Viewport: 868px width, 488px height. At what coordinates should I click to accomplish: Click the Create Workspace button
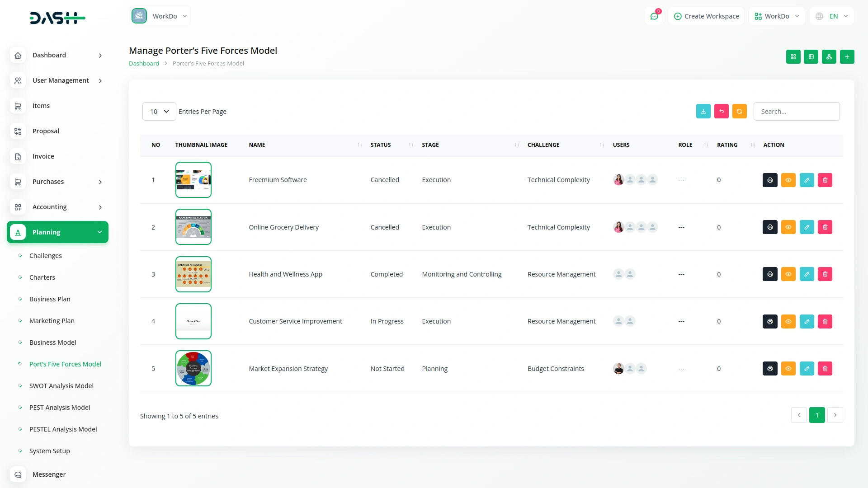706,16
